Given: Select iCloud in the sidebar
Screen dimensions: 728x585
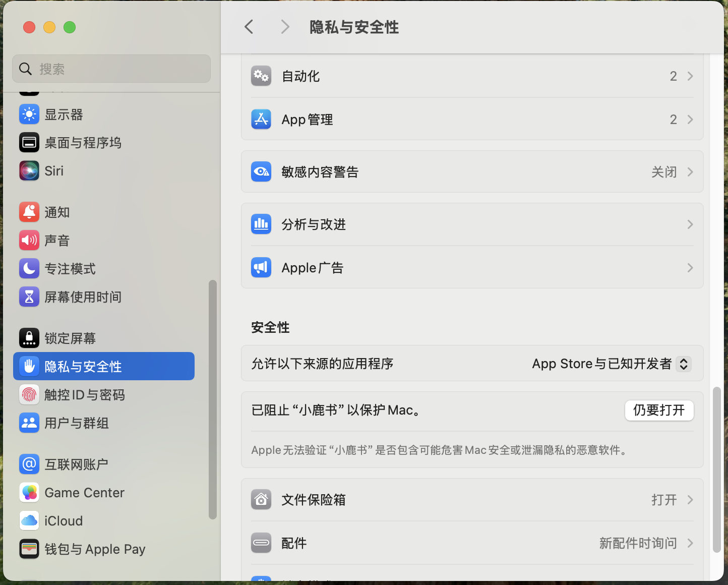Looking at the screenshot, I should (104, 521).
